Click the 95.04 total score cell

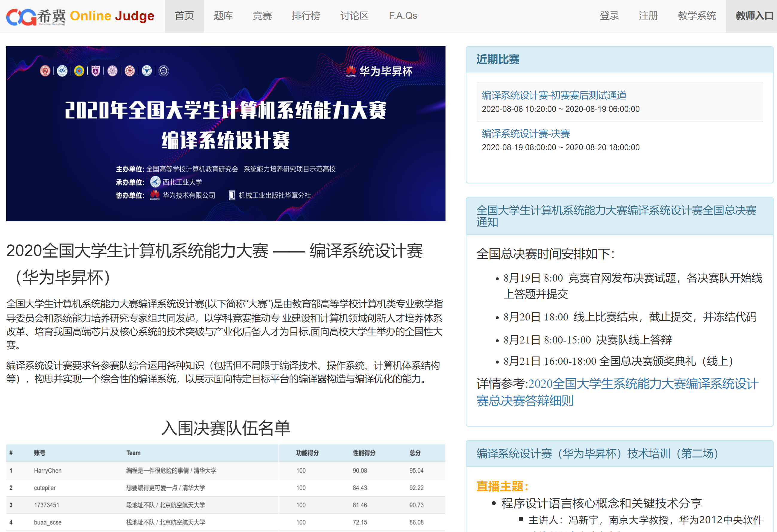pos(416,470)
